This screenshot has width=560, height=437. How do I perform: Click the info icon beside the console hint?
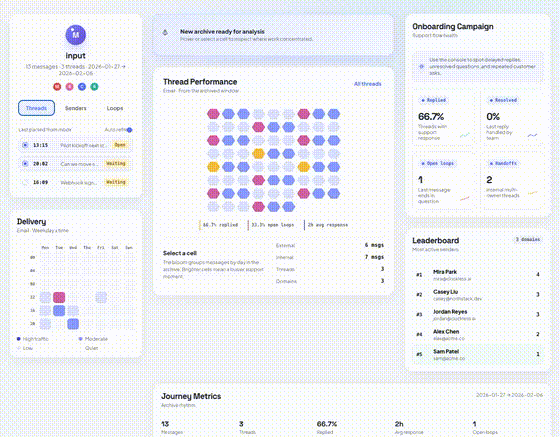pos(421,66)
